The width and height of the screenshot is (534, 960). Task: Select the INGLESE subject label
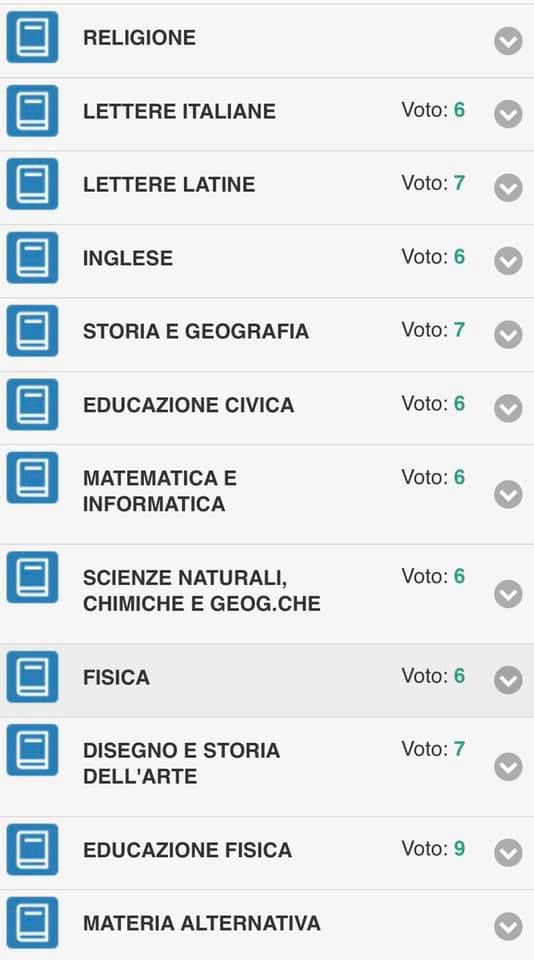128,258
